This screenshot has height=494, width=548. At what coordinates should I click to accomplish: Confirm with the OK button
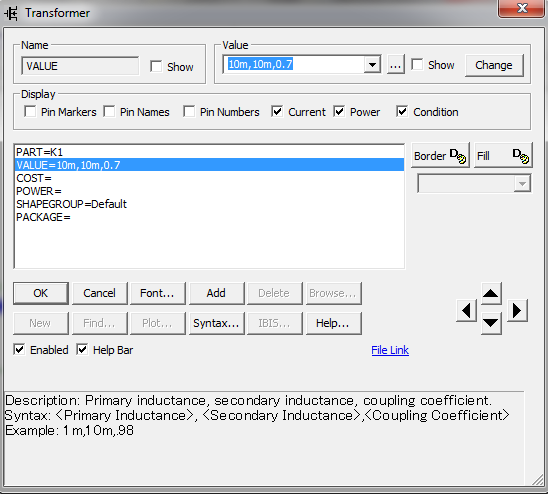(x=41, y=293)
